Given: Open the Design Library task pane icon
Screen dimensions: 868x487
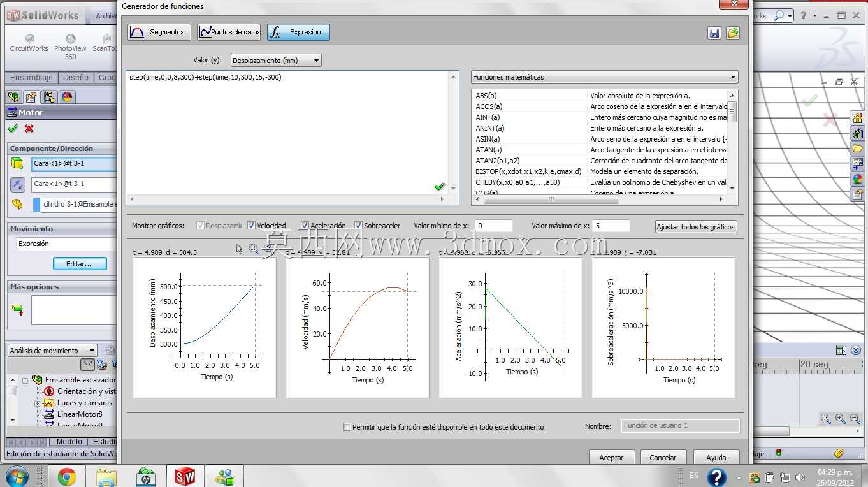Looking at the screenshot, I should pyautogui.click(x=857, y=133).
